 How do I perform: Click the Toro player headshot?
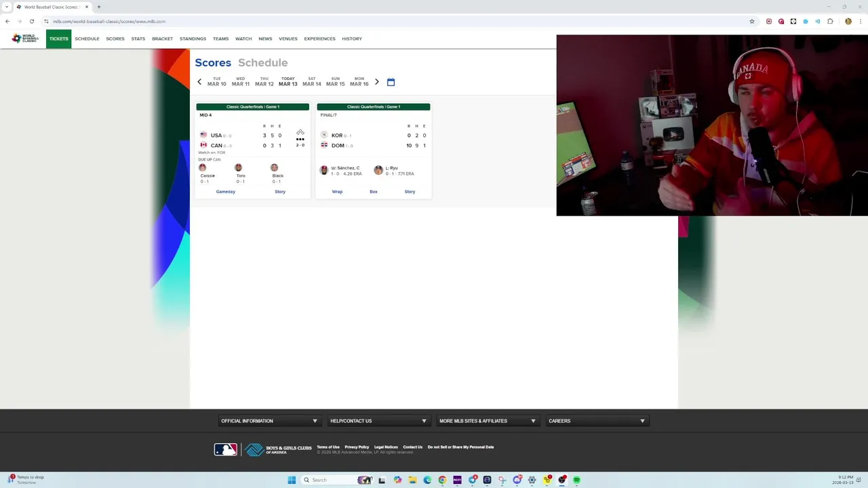click(x=238, y=167)
